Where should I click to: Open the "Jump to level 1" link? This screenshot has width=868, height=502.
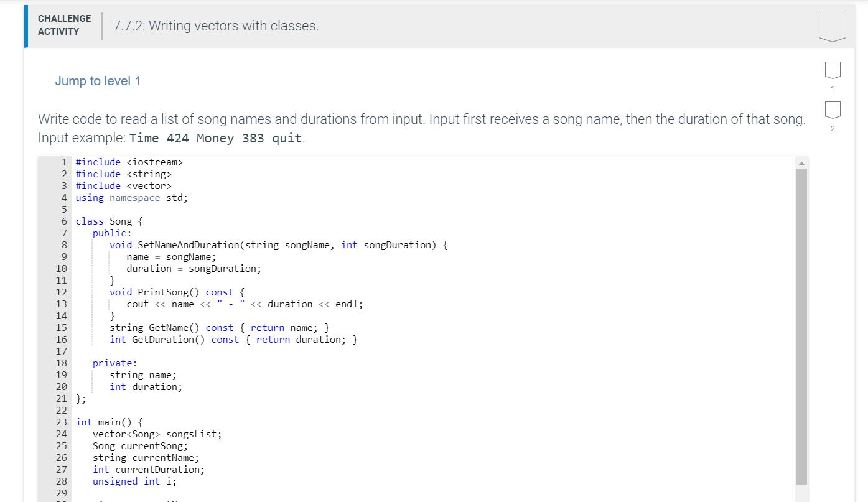click(98, 80)
